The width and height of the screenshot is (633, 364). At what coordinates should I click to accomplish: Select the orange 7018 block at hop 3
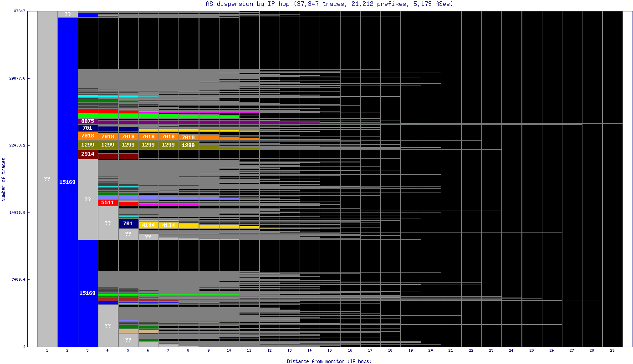point(87,136)
